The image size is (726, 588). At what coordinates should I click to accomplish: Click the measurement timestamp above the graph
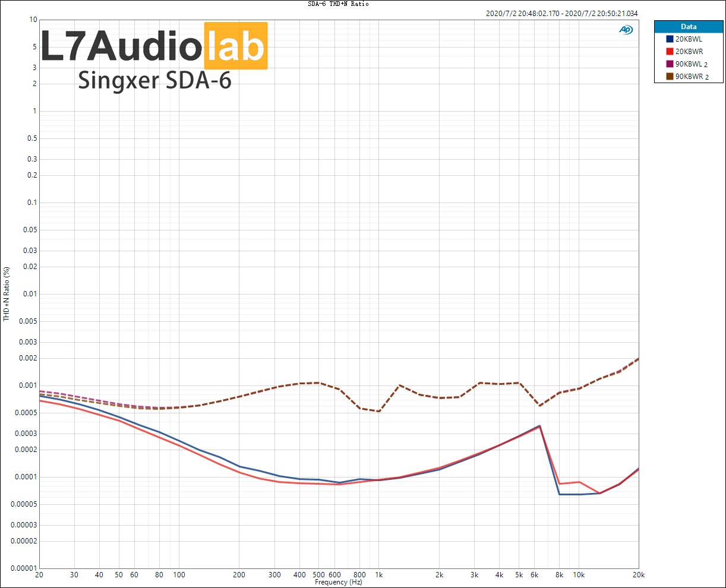click(x=561, y=14)
